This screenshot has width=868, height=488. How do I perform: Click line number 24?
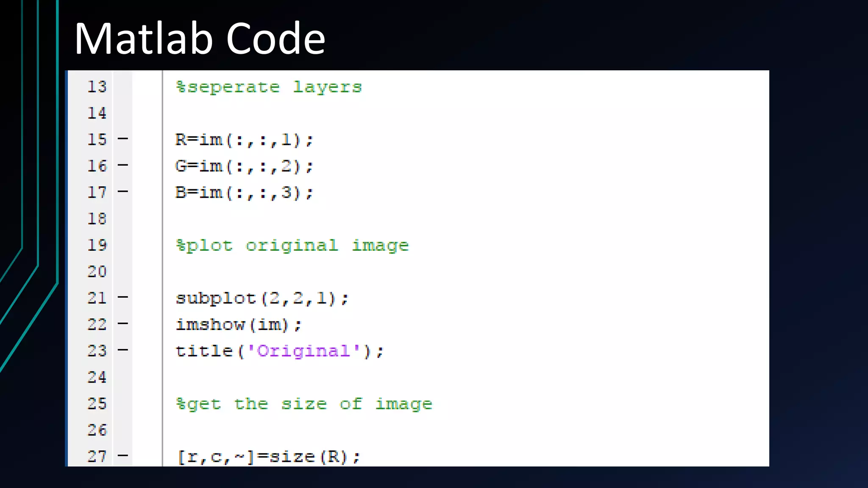click(97, 377)
